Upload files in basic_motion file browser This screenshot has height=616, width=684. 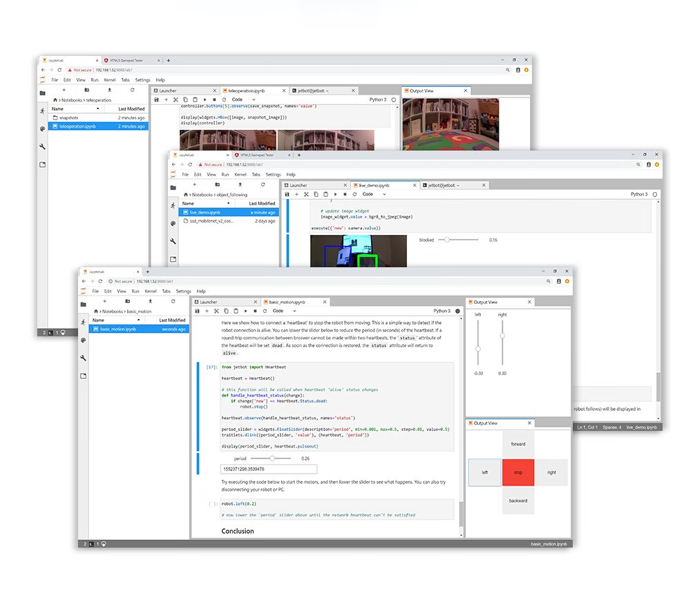151,301
